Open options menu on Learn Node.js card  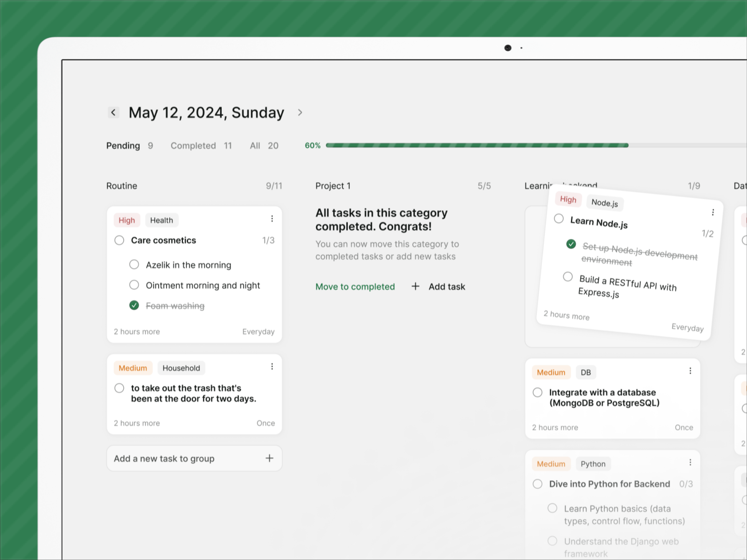[x=713, y=212]
